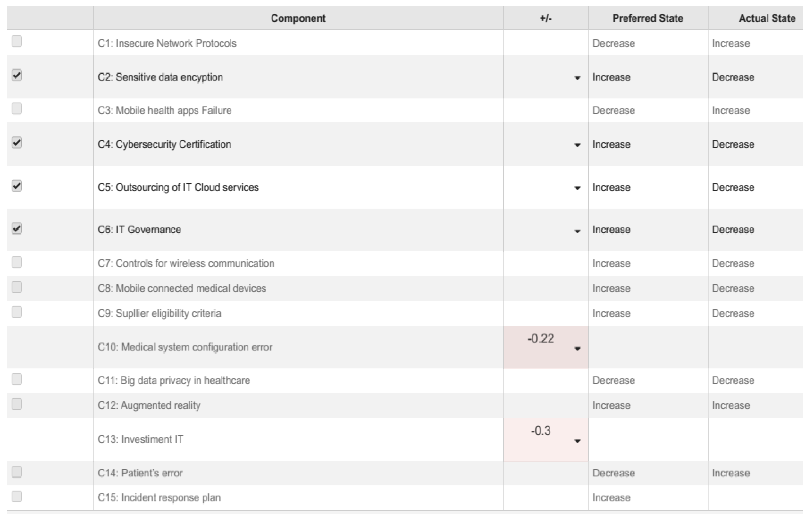Viewport: 812px width, 518px height.
Task: Select the C10 Medical system configuration error row
Action: point(185,347)
